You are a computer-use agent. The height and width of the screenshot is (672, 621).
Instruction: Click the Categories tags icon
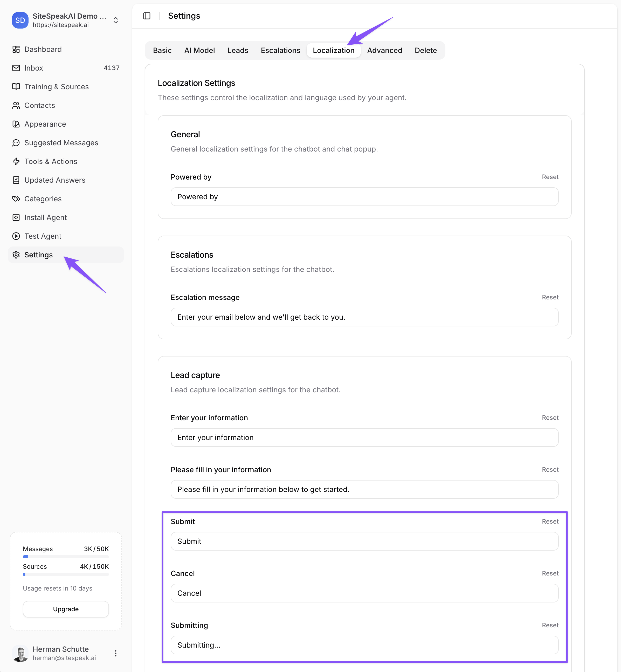click(16, 199)
